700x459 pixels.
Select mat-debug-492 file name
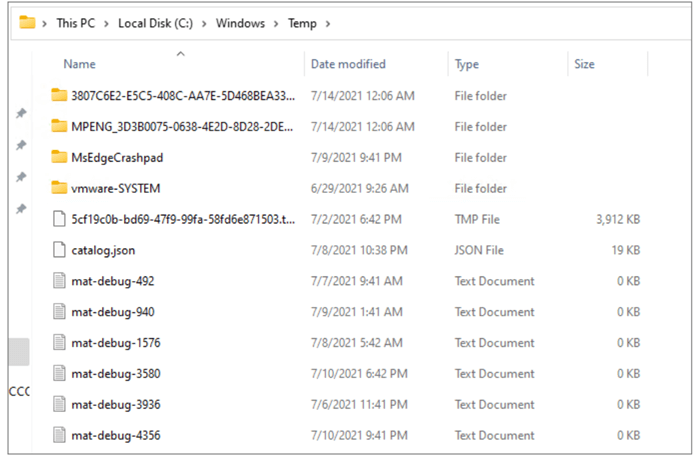point(112,281)
